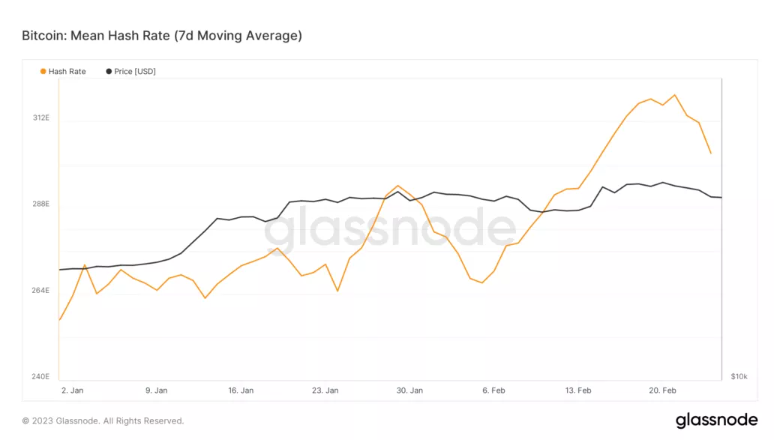The width and height of the screenshot is (775, 443).
Task: Toggle the Price [USD] series legend label
Action: click(x=136, y=71)
